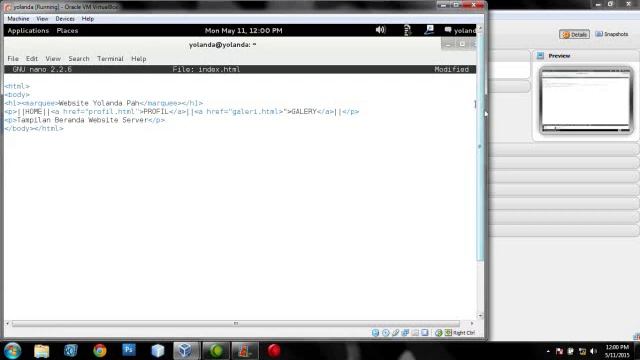Show hidden system tray icons arrow
The image size is (640, 360).
(548, 351)
